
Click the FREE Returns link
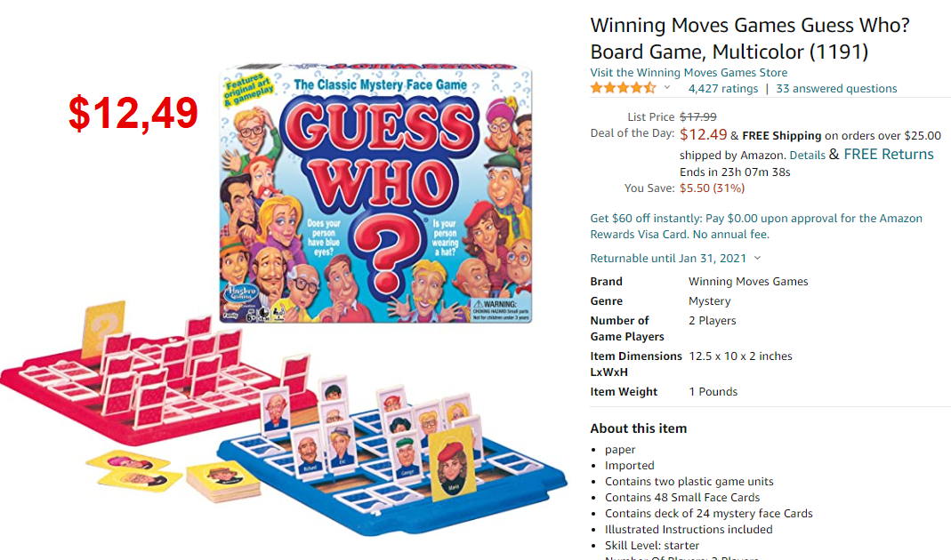tap(889, 155)
